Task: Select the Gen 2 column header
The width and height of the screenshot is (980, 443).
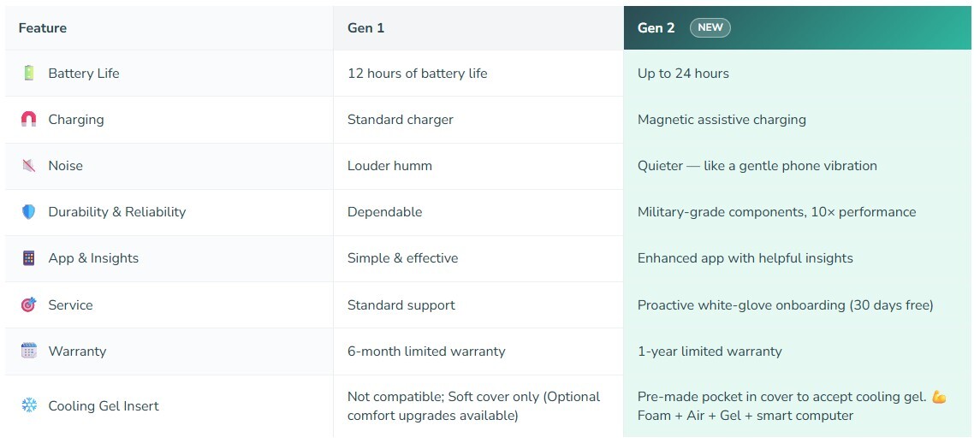Action: pos(656,28)
